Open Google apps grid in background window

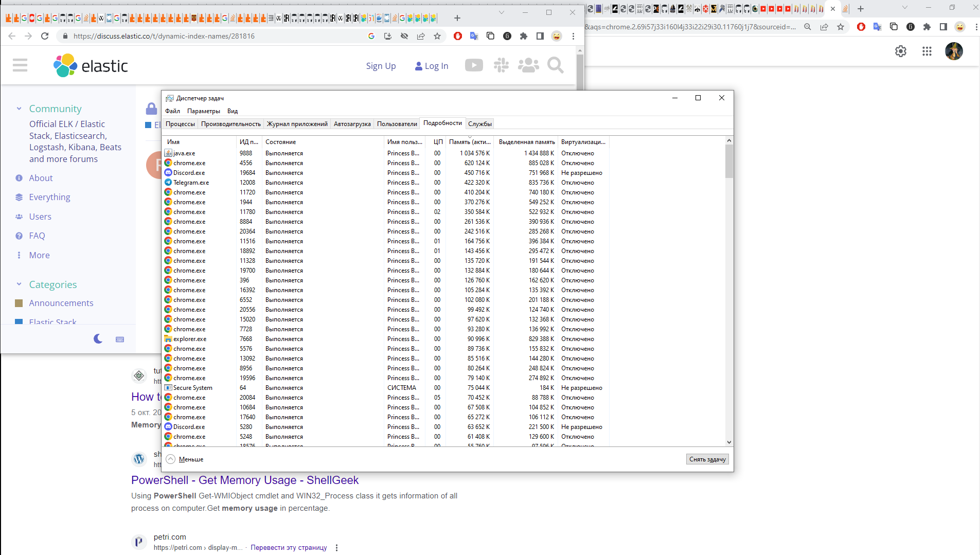pos(927,51)
